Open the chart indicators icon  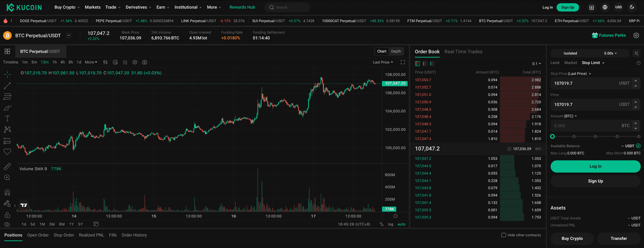pyautogui.click(x=115, y=62)
